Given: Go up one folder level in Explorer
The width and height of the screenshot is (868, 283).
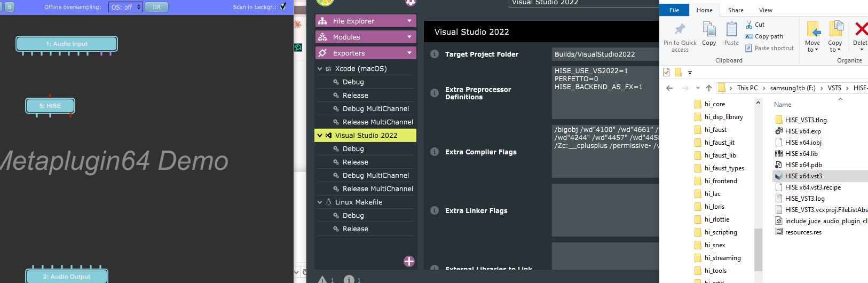Looking at the screenshot, I should click(x=708, y=88).
